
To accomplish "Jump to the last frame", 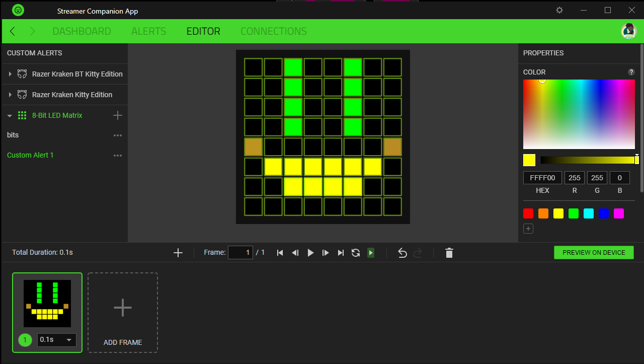I will (x=341, y=253).
